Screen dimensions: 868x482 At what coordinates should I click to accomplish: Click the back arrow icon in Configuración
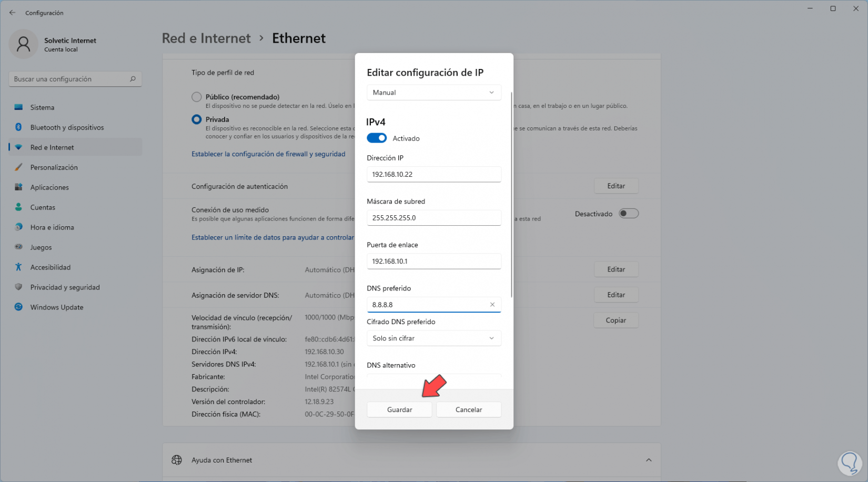click(12, 13)
